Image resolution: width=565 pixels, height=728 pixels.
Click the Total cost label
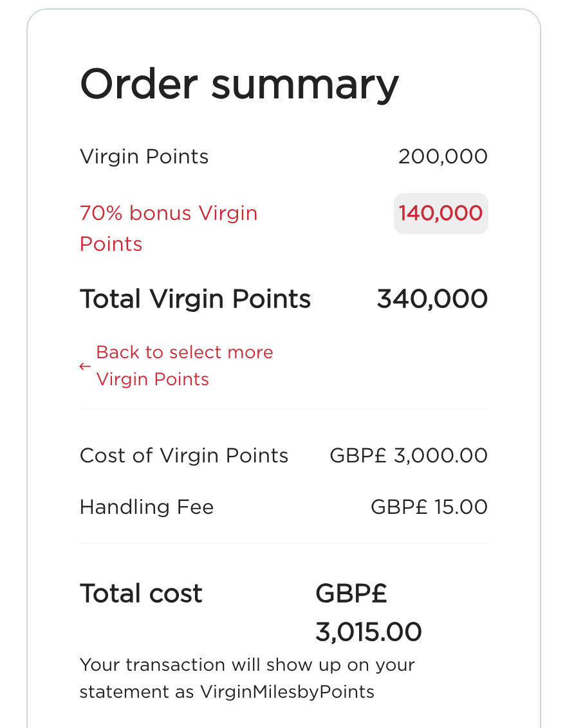[141, 593]
